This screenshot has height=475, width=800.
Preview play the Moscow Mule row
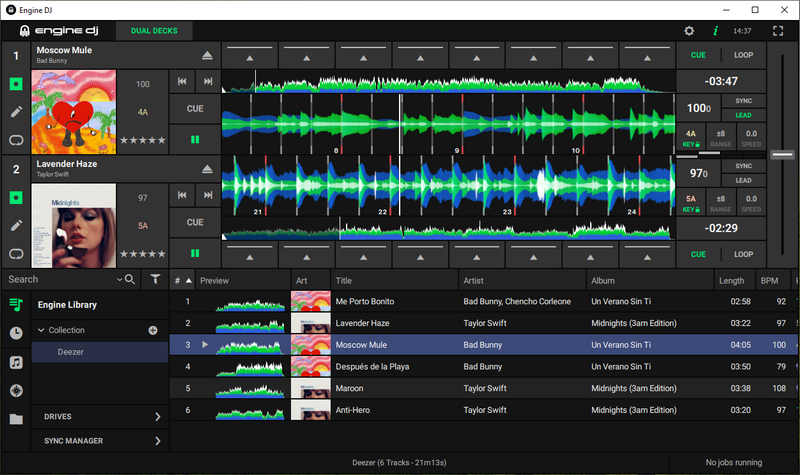(205, 345)
